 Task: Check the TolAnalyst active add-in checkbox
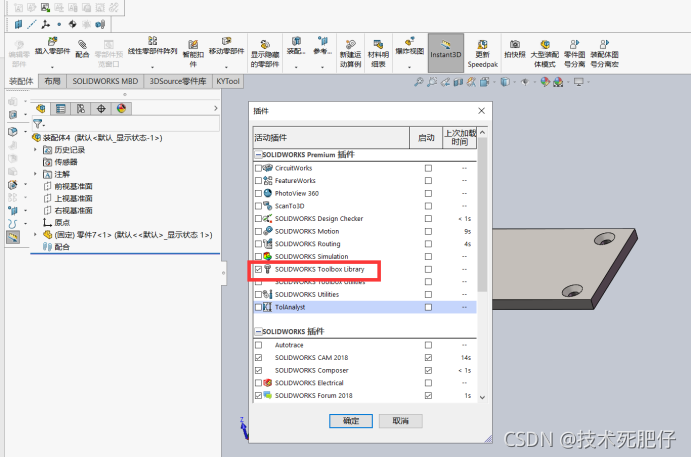[259, 307]
